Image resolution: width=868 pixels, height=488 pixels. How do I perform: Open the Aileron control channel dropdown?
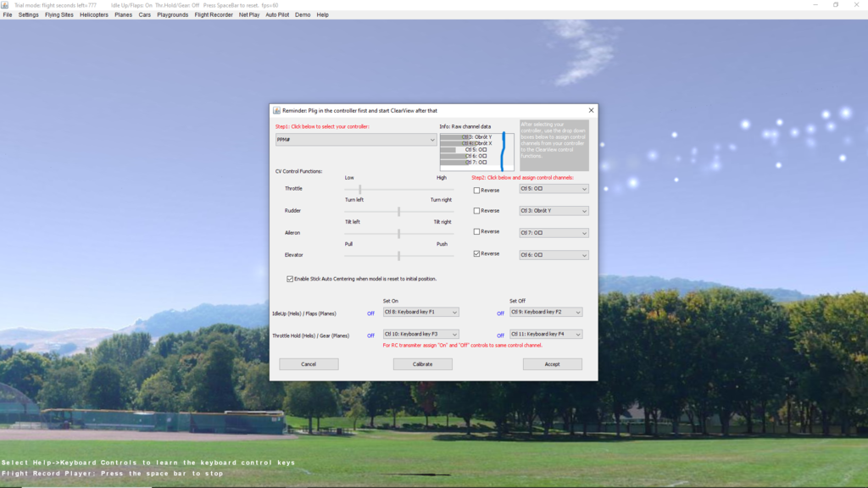(x=554, y=233)
